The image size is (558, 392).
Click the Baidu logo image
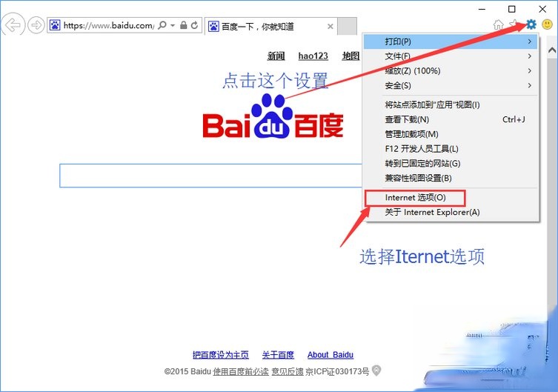click(x=273, y=116)
